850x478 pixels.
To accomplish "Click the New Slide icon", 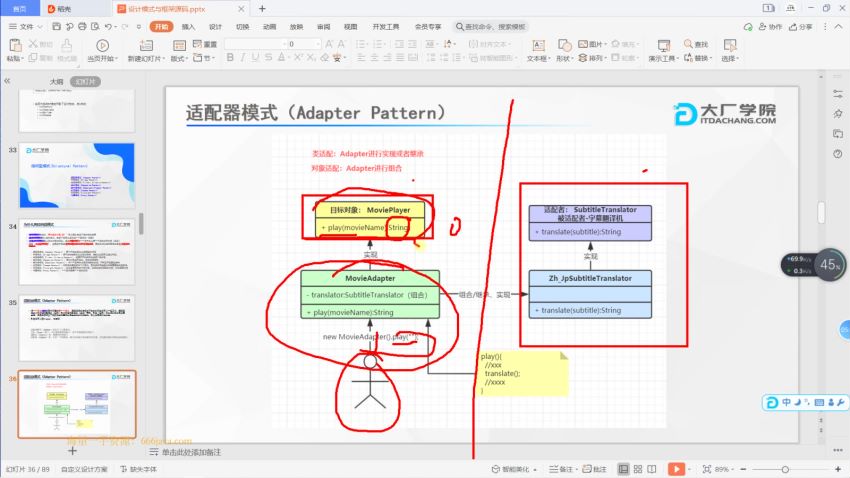I will (x=146, y=46).
